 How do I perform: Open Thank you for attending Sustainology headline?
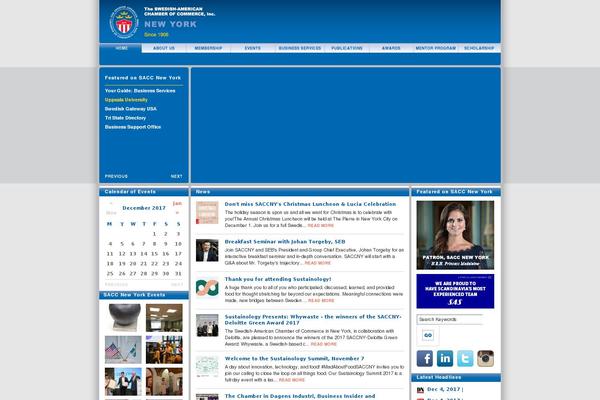click(x=278, y=279)
